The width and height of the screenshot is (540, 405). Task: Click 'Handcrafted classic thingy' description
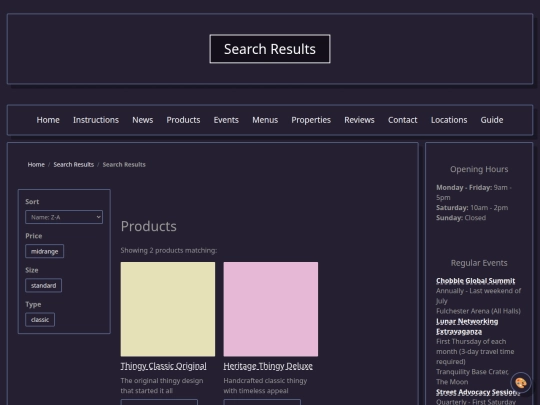click(x=265, y=381)
